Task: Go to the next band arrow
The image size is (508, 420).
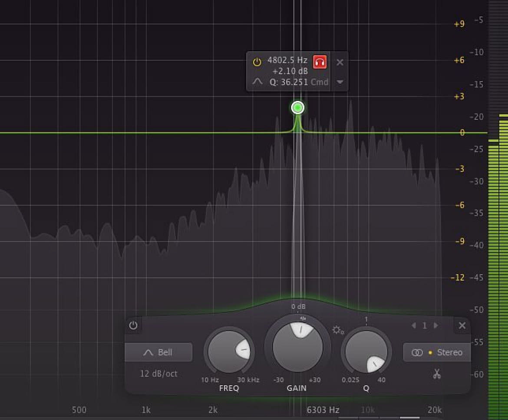Action: click(436, 325)
